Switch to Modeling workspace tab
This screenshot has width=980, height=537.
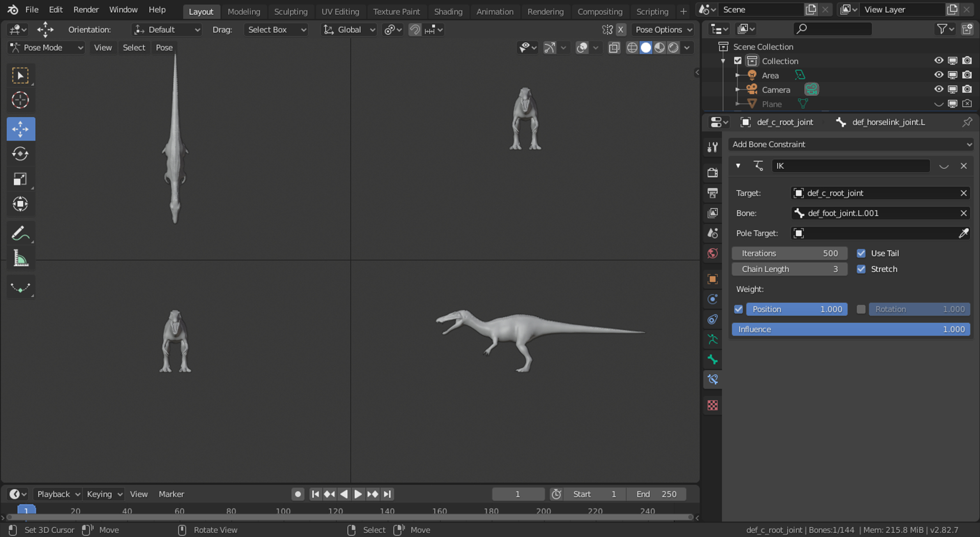tap(243, 11)
